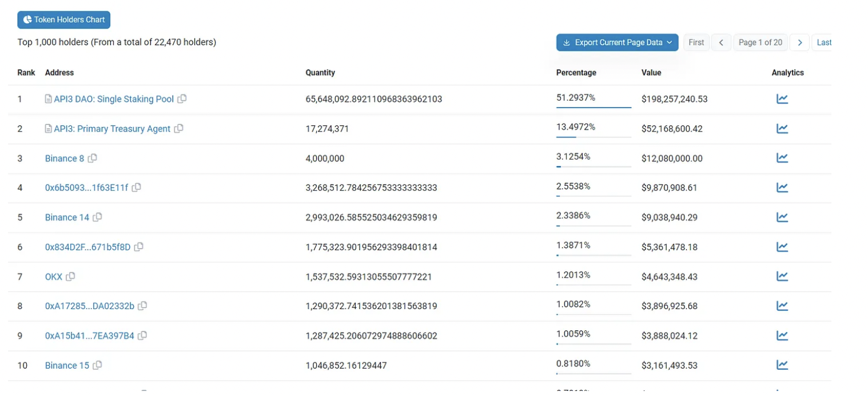
Task: Open the Export Current Page Data dropdown
Action: [617, 42]
